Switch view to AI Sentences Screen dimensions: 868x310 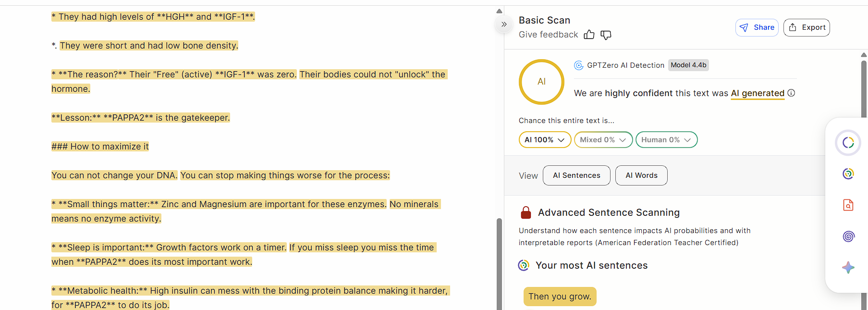click(576, 175)
